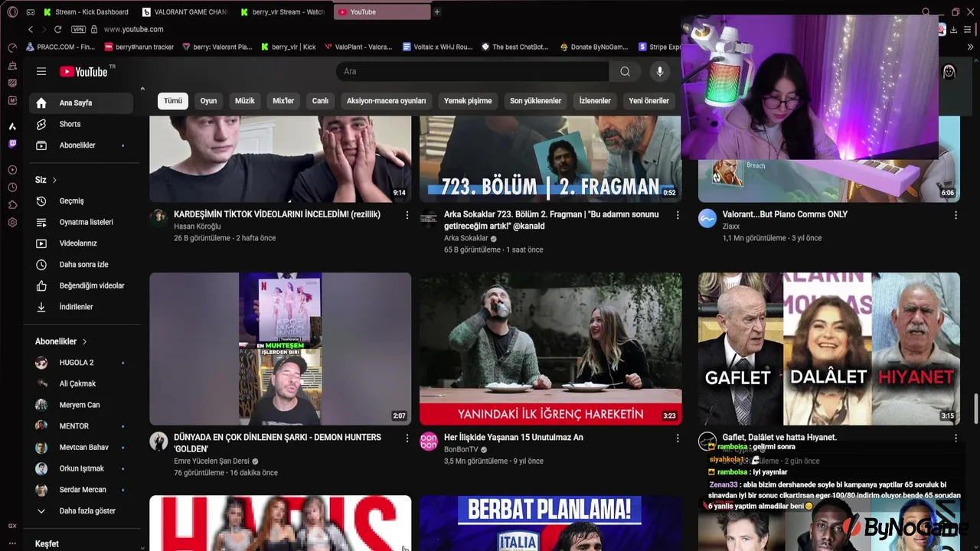This screenshot has height=551, width=980.
Task: Select the İzlenenler chip
Action: click(595, 101)
